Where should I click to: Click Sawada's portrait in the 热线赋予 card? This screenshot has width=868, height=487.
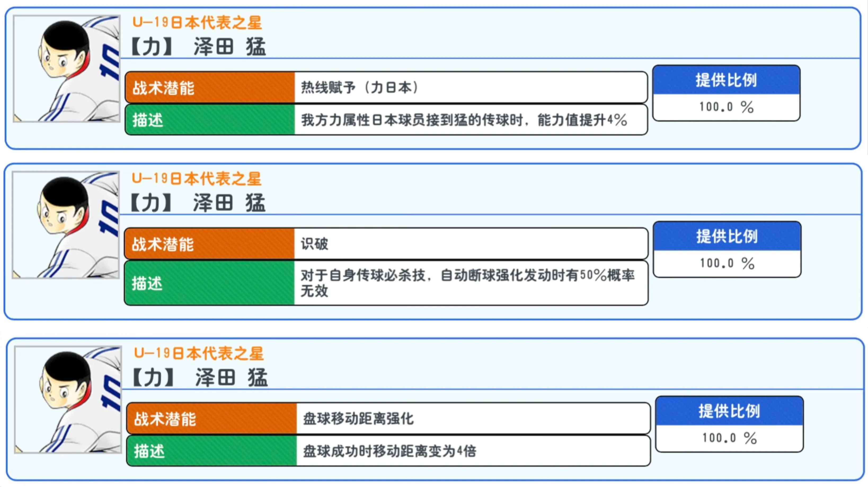coord(67,68)
